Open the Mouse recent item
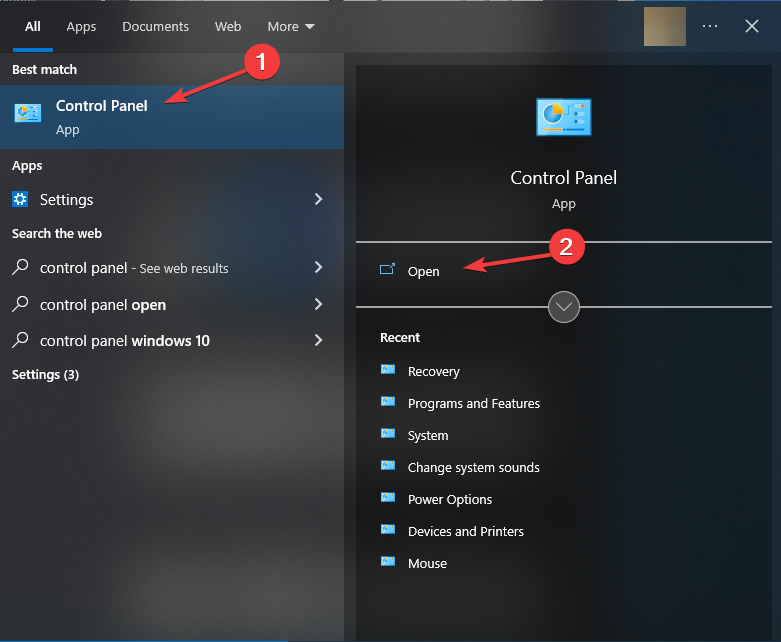 coord(427,563)
